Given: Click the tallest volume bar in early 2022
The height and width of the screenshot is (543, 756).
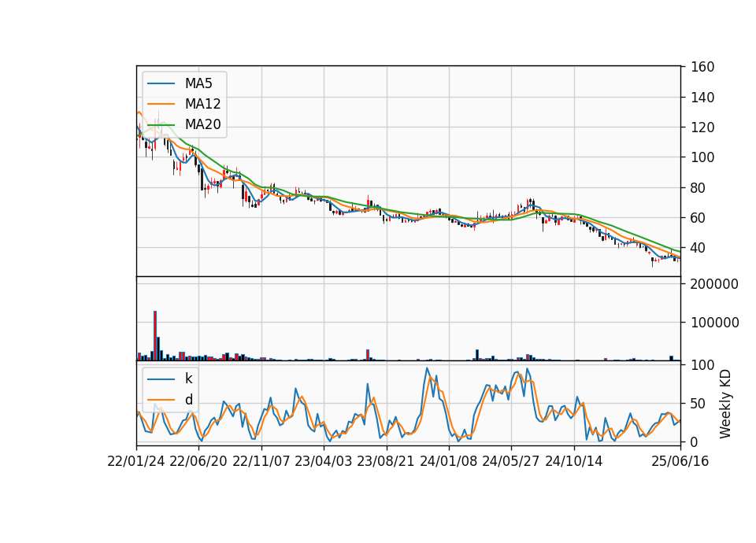Looking at the screenshot, I should (x=155, y=336).
